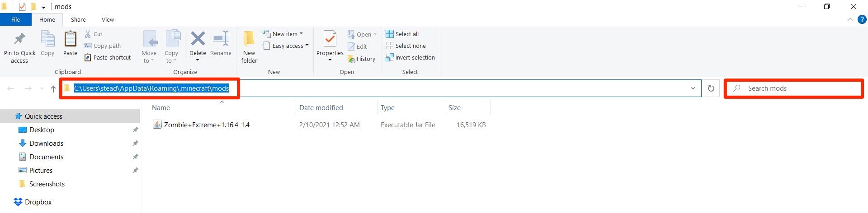Switch to the View ribbon tab

pos(108,19)
